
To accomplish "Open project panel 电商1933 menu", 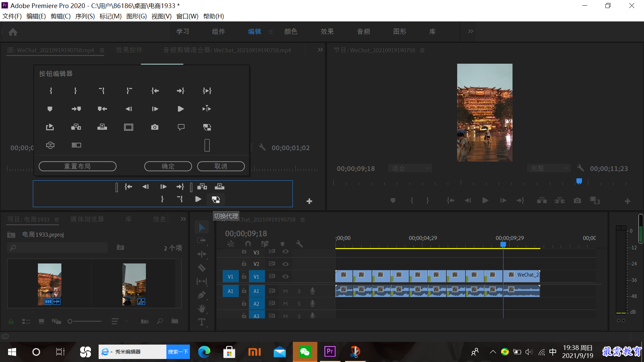I will click(57, 220).
